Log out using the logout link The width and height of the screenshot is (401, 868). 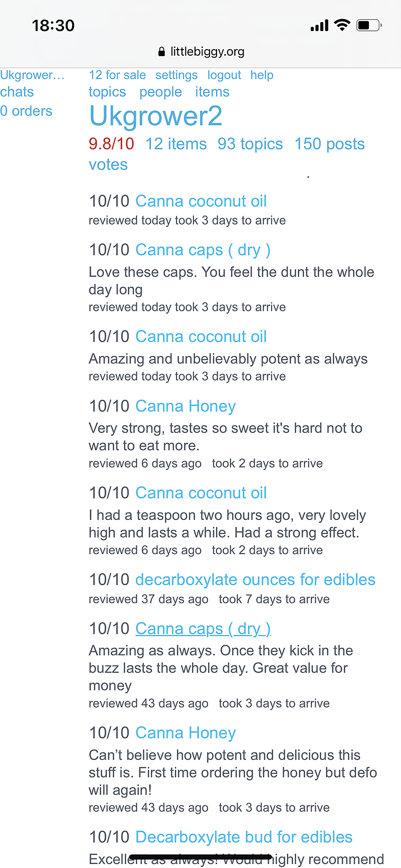224,75
